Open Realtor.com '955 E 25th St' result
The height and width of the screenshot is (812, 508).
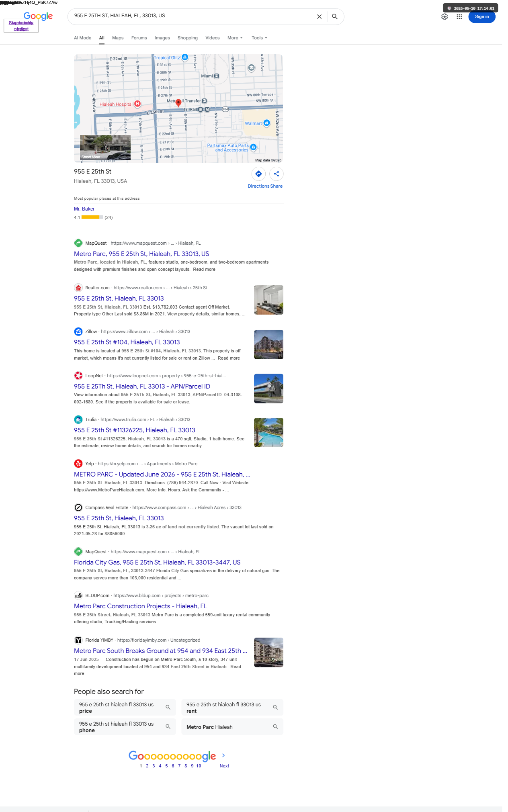point(119,299)
